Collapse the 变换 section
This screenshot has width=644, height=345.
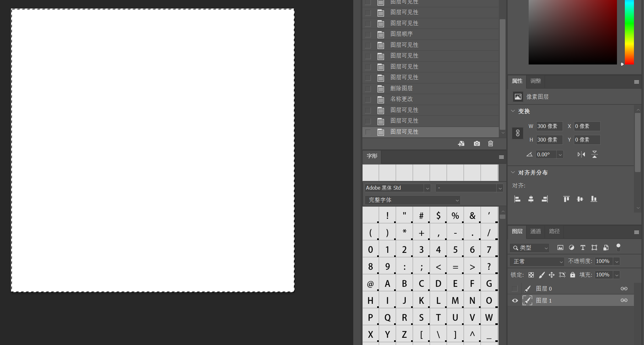point(513,111)
